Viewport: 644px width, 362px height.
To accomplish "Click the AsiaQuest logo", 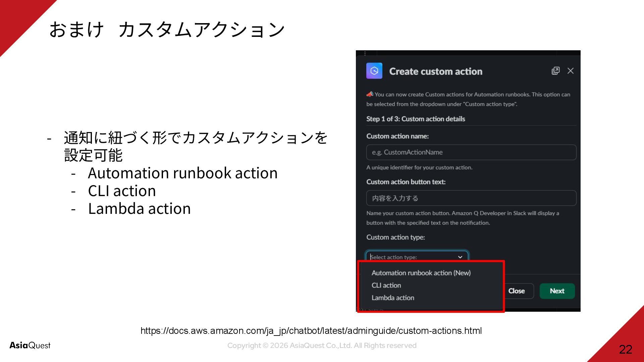I will coord(30,345).
